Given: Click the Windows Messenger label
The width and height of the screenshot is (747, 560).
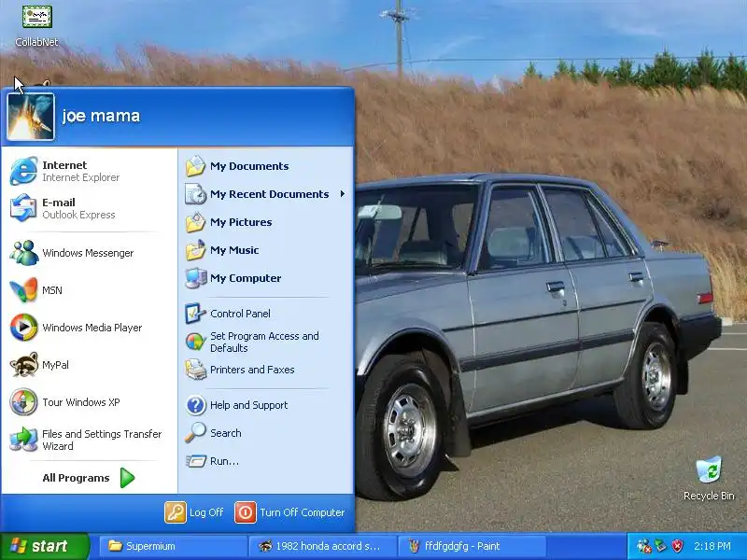Looking at the screenshot, I should click(88, 253).
